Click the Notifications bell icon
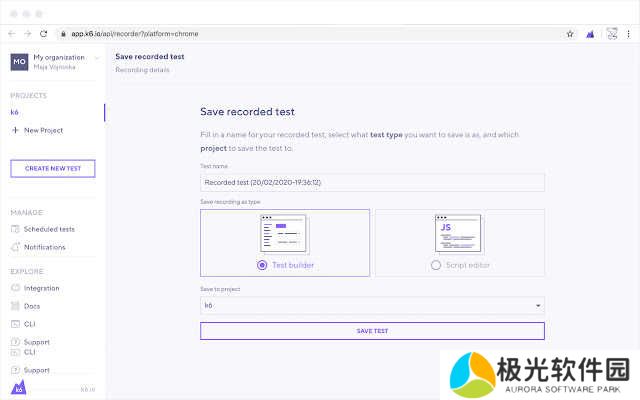 [15, 247]
